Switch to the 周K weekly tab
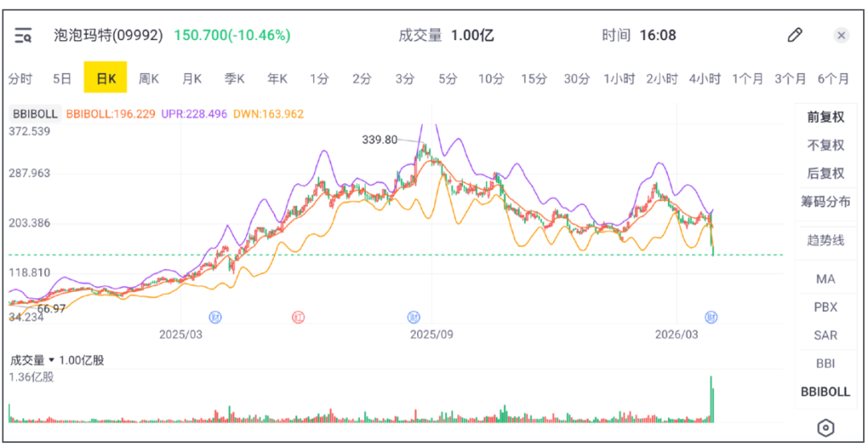868x447 pixels. click(149, 79)
